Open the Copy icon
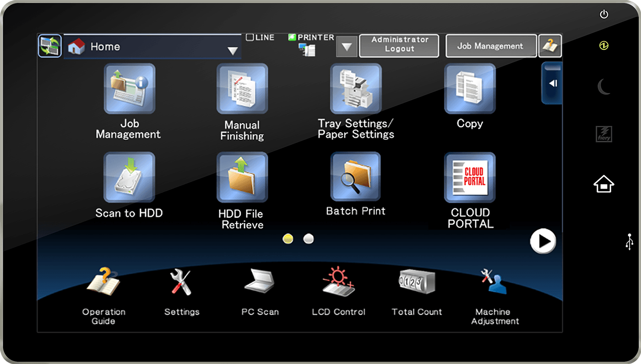This screenshot has height=364, width=641. click(x=470, y=89)
